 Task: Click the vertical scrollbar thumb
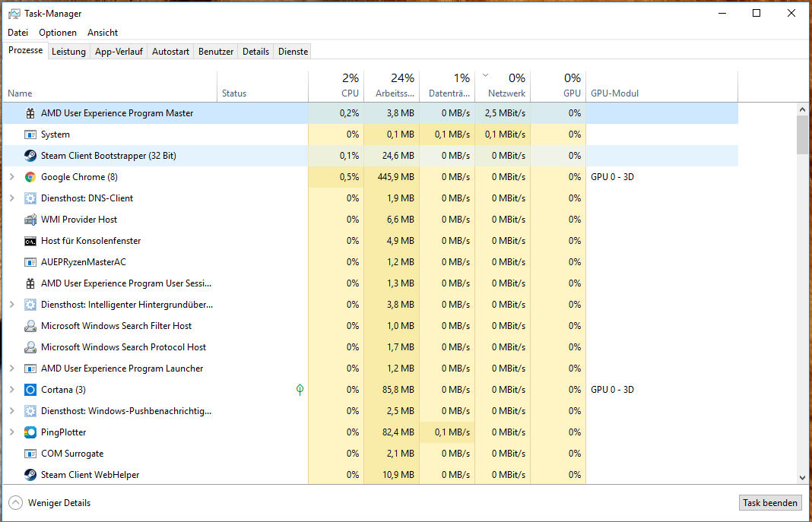coord(802,134)
